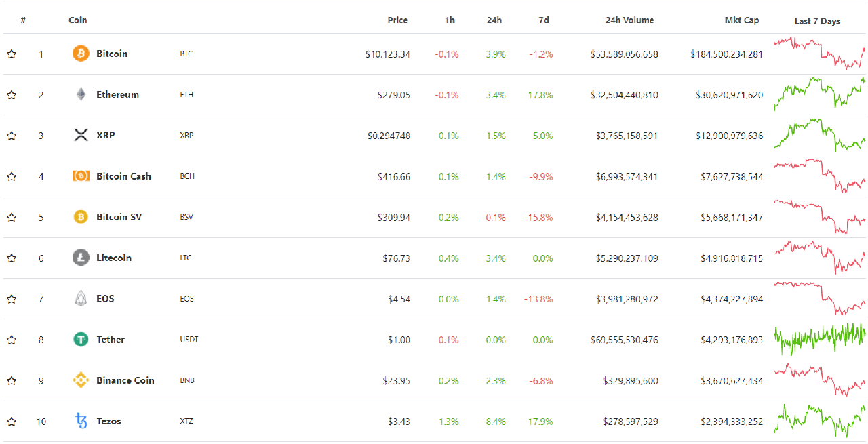Click the BNB ticker symbol
The image size is (868, 444).
pyautogui.click(x=187, y=380)
